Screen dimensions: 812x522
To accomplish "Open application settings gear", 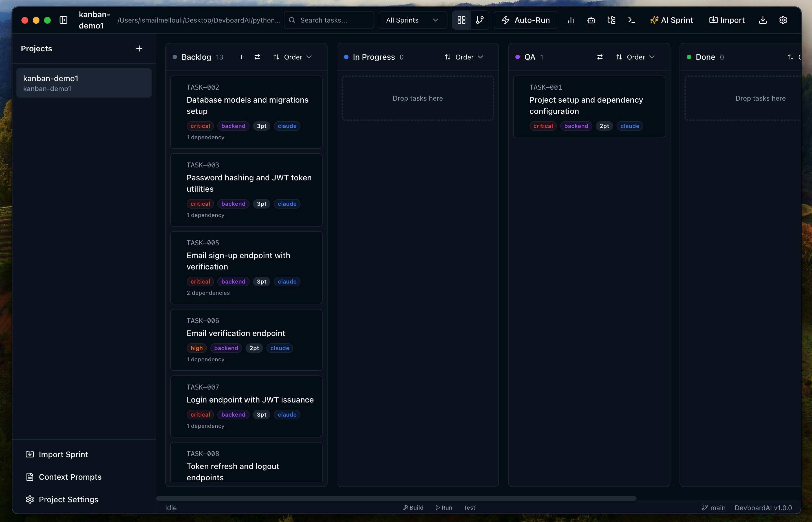I will (x=784, y=20).
